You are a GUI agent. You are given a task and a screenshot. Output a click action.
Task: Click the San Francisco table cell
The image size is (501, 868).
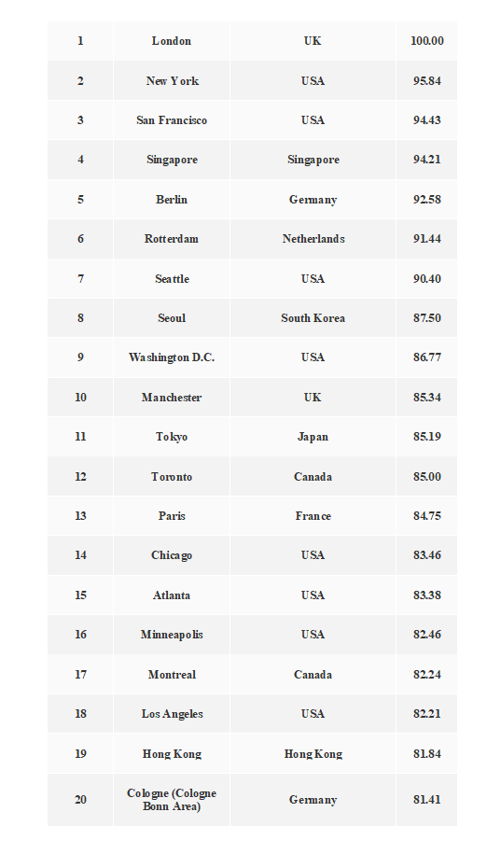click(x=172, y=120)
